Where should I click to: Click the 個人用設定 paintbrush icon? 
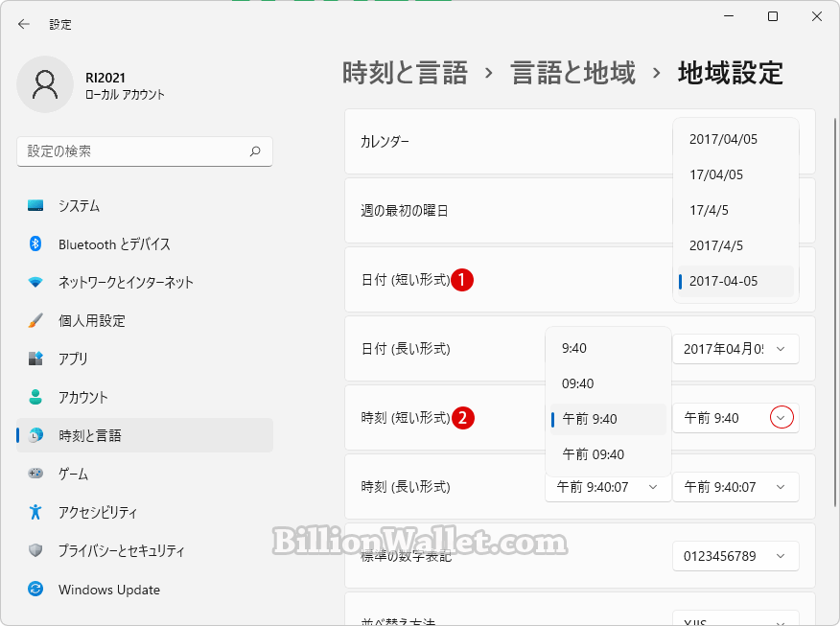coord(35,321)
